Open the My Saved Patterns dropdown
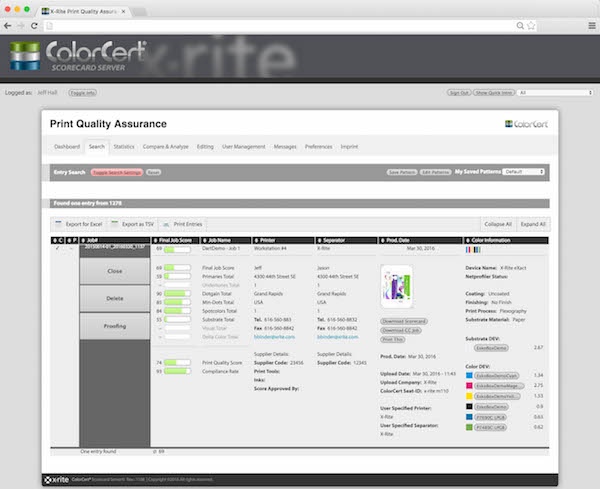This screenshot has width=600, height=489. [523, 172]
